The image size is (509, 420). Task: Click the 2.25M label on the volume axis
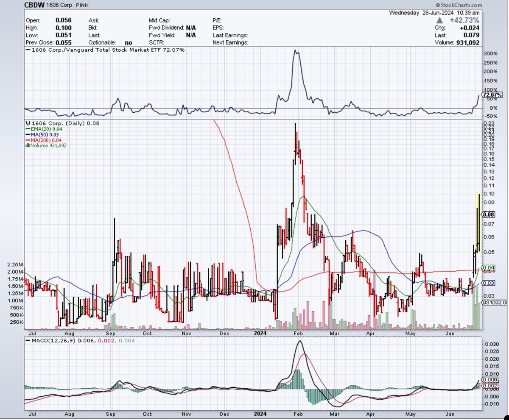(x=16, y=264)
